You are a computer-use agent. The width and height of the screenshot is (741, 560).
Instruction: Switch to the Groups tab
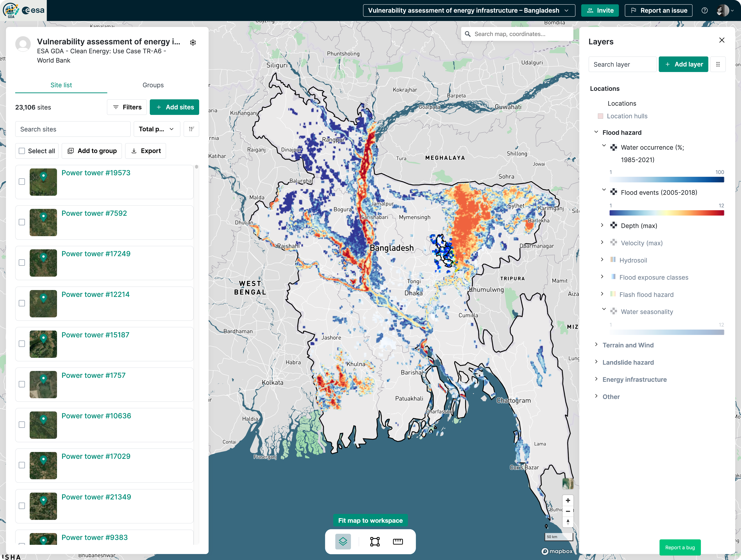(153, 85)
